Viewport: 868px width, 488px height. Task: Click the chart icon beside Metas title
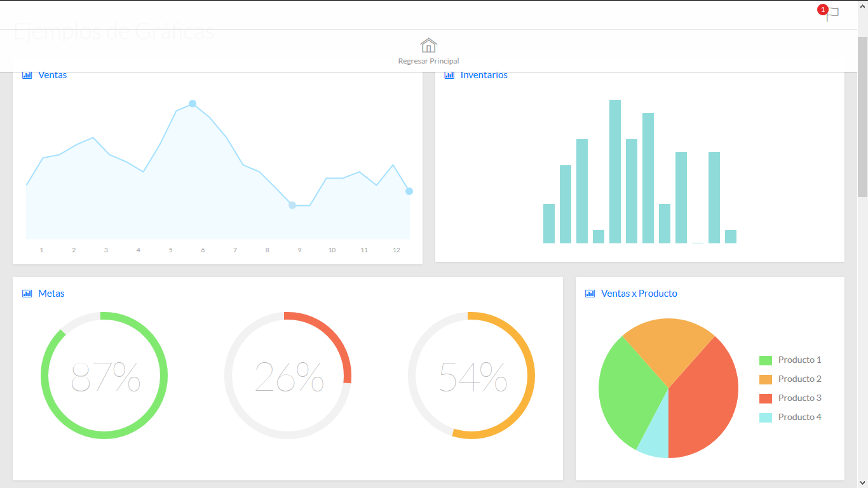coord(27,294)
